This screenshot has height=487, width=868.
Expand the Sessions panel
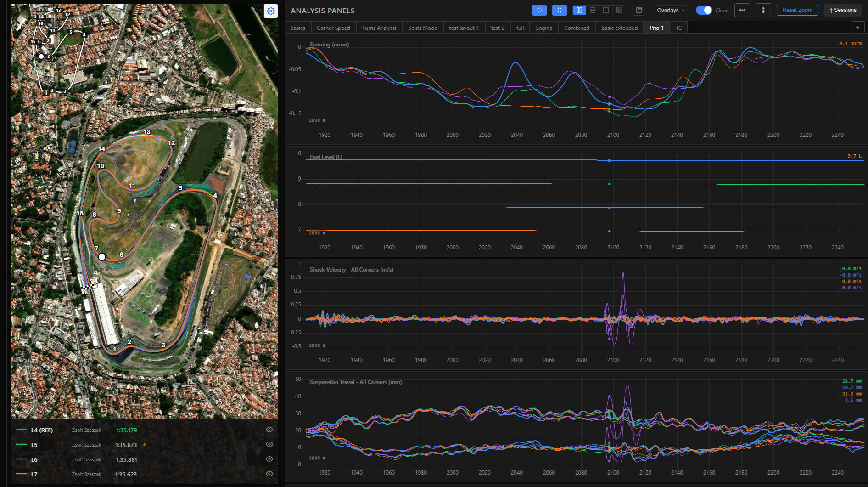843,10
